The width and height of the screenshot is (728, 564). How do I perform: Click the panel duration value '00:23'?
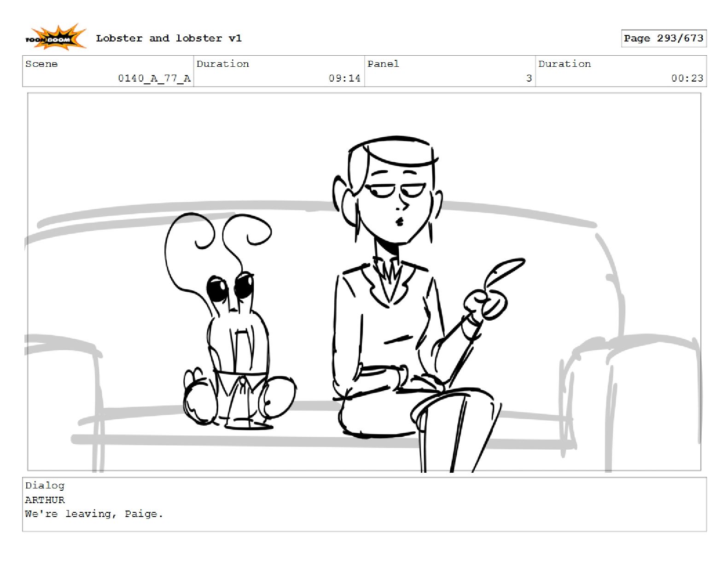(687, 78)
